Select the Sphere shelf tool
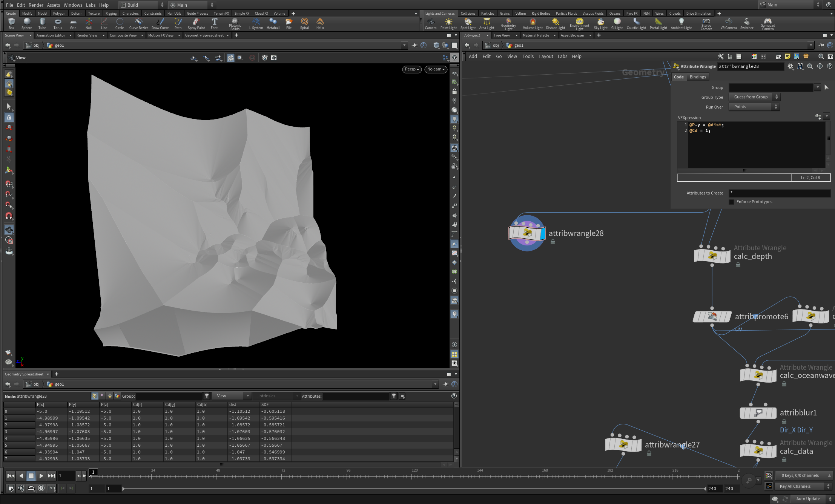 click(x=26, y=23)
